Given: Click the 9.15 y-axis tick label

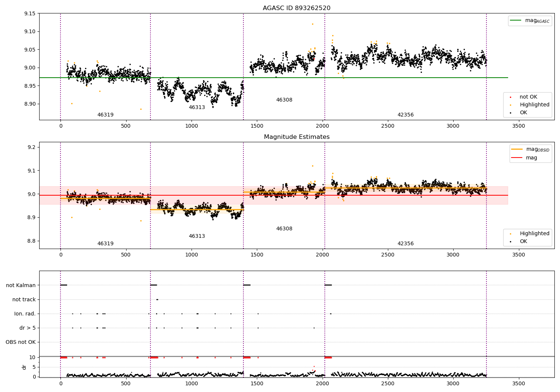Looking at the screenshot, I should pyautogui.click(x=30, y=13).
